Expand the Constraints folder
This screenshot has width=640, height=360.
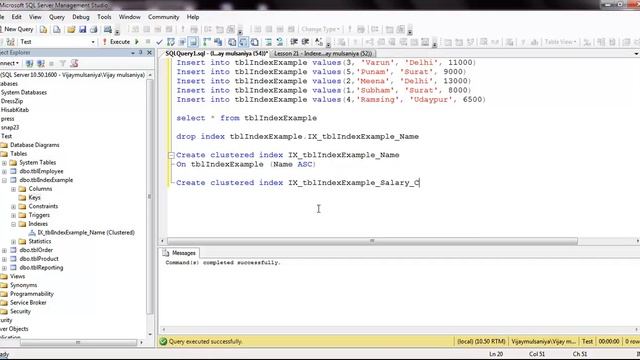coord(13,207)
